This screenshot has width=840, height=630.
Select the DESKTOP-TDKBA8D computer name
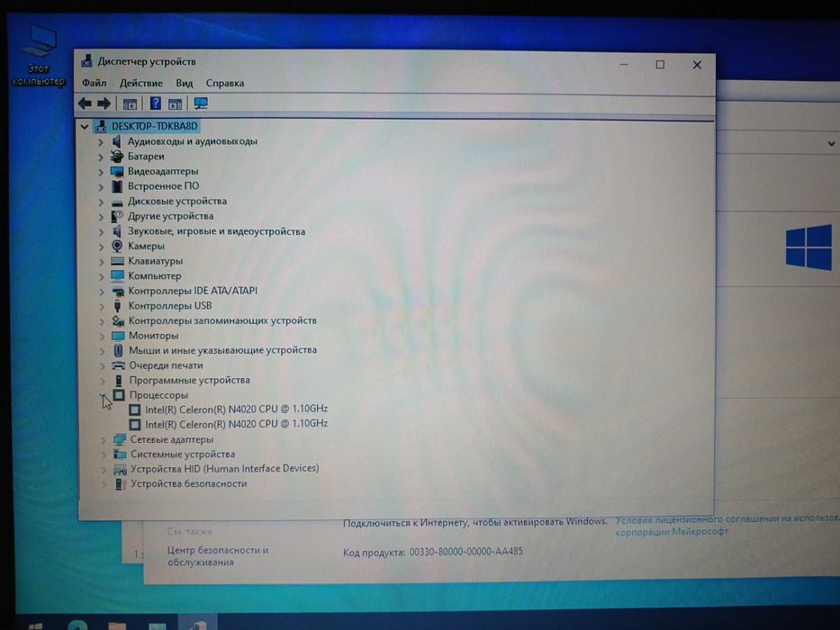154,126
